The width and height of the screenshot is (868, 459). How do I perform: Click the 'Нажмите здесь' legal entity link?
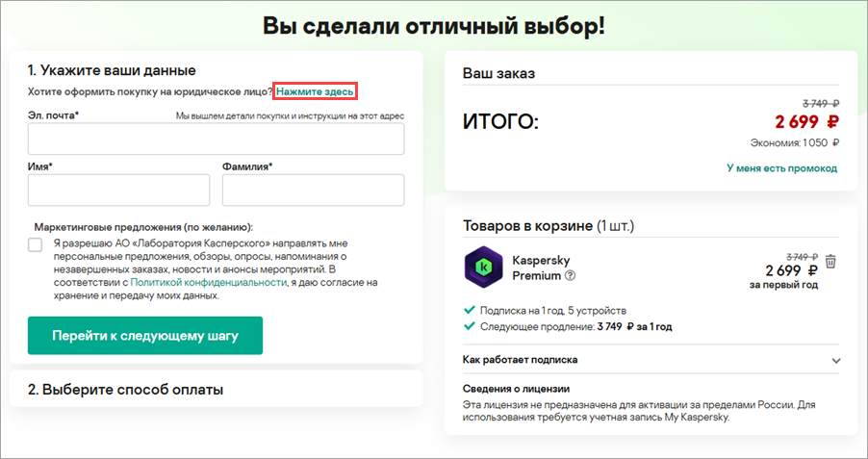[x=315, y=92]
